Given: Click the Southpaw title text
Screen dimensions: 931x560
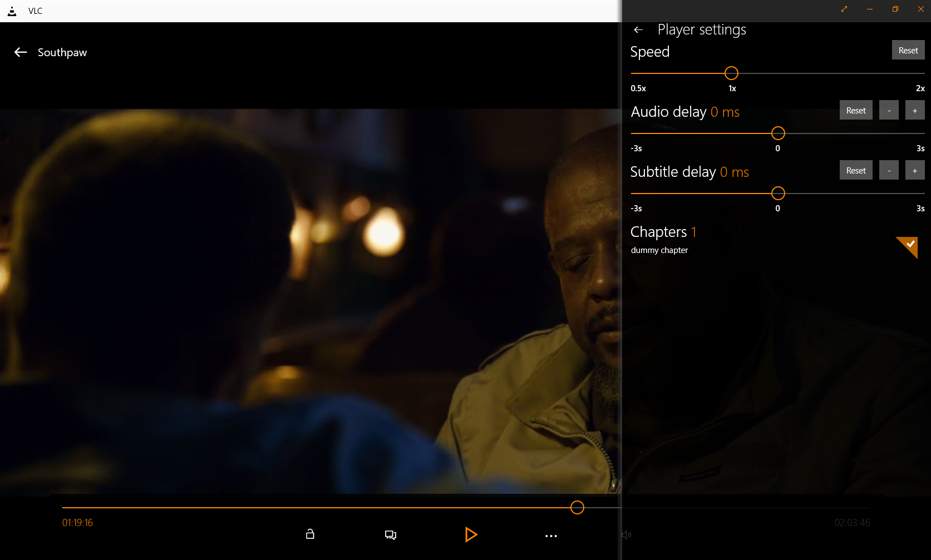Looking at the screenshot, I should coord(62,52).
